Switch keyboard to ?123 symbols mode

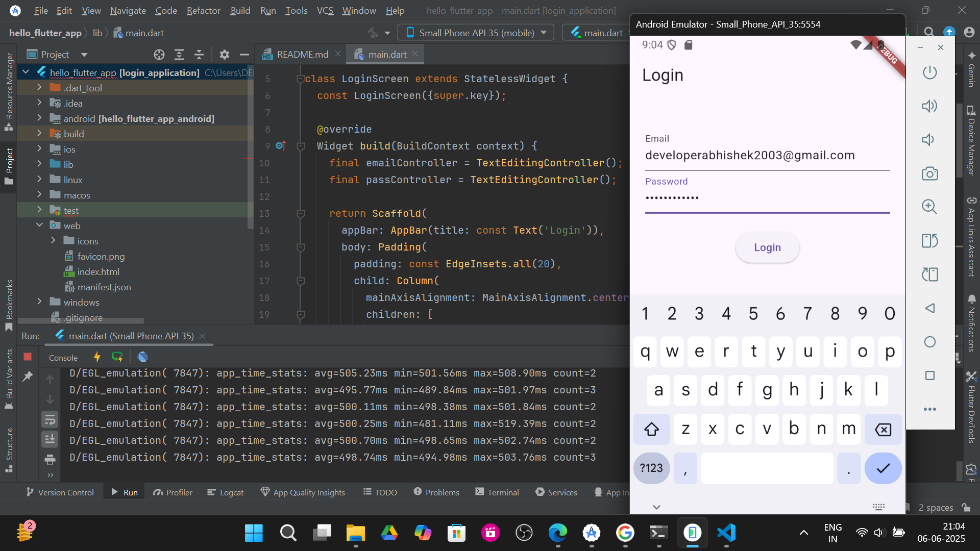click(651, 468)
